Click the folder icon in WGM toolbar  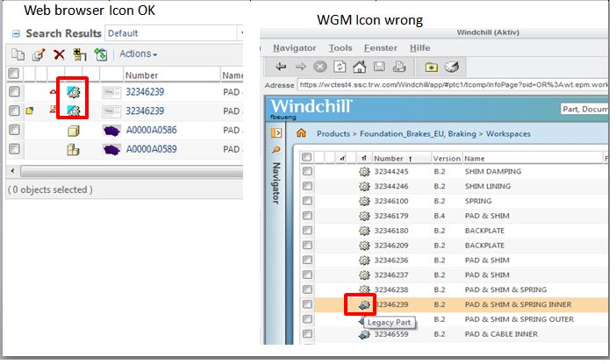point(432,68)
